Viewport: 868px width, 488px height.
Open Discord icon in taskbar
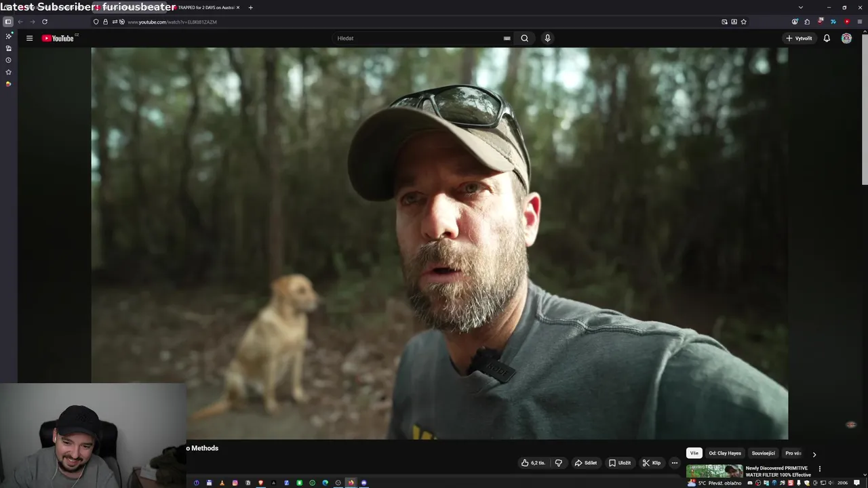point(363,483)
